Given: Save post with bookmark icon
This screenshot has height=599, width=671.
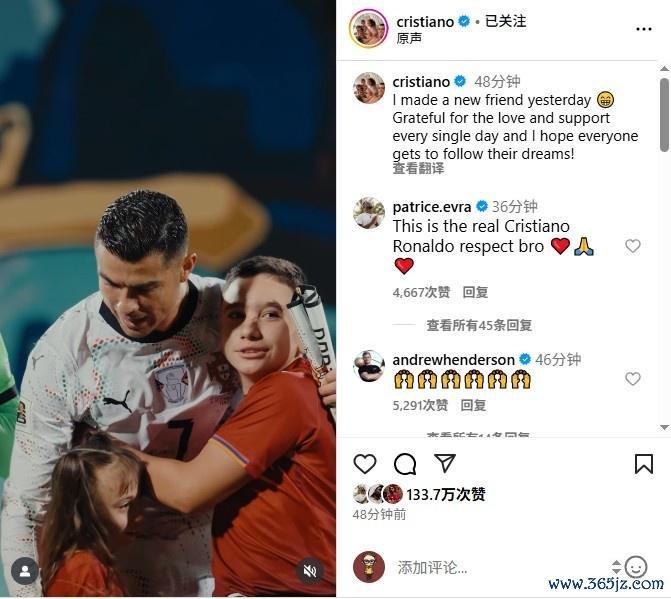Looking at the screenshot, I should (x=644, y=464).
